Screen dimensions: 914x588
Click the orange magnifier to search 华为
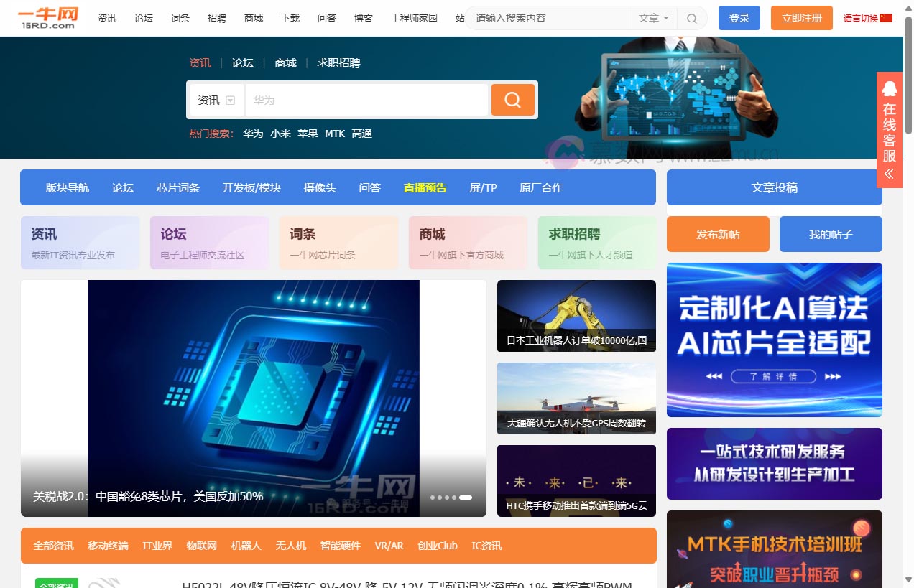click(x=512, y=100)
